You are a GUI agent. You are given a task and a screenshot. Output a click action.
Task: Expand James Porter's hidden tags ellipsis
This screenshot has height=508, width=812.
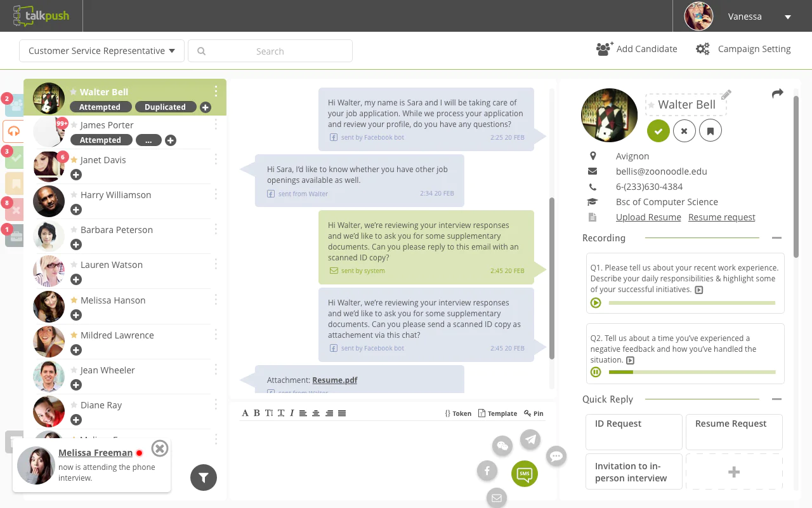click(148, 140)
